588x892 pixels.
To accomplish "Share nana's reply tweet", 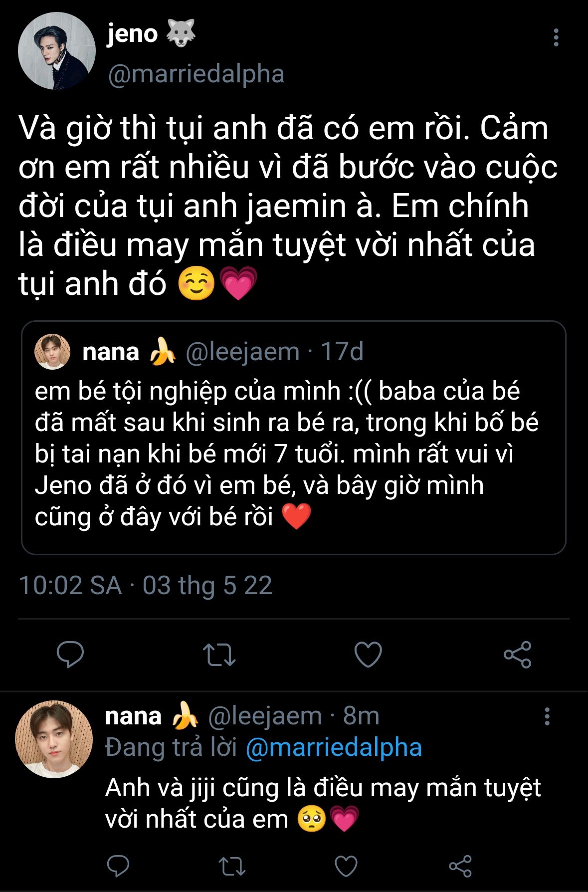I will [460, 866].
